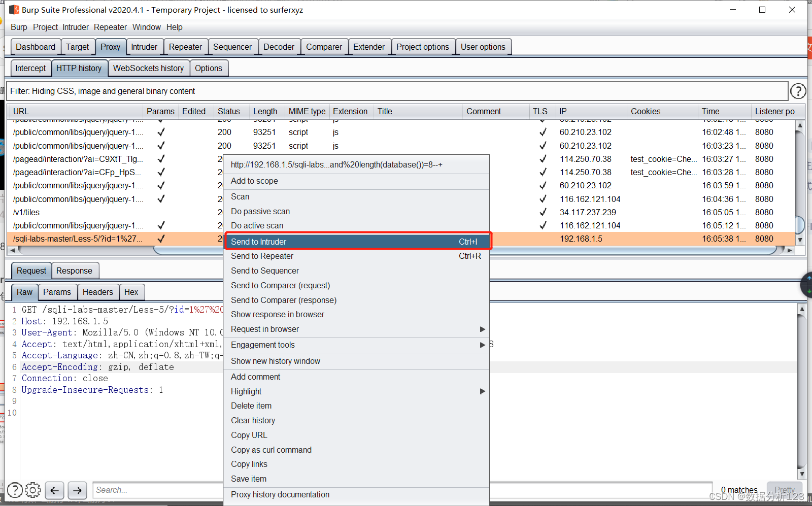Viewport: 812px width, 506px height.
Task: Click Scan in the context menu
Action: coord(356,197)
